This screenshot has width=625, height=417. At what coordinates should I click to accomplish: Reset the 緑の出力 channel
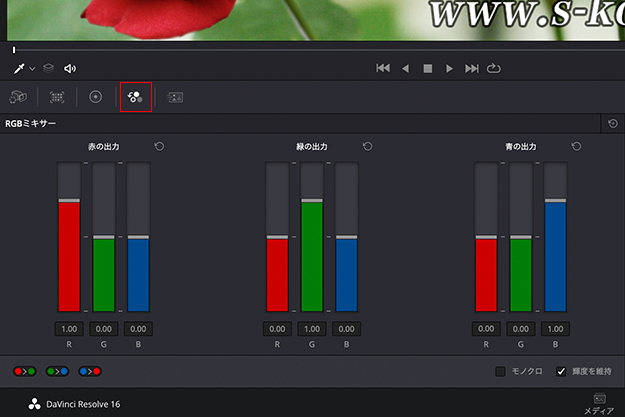[368, 146]
